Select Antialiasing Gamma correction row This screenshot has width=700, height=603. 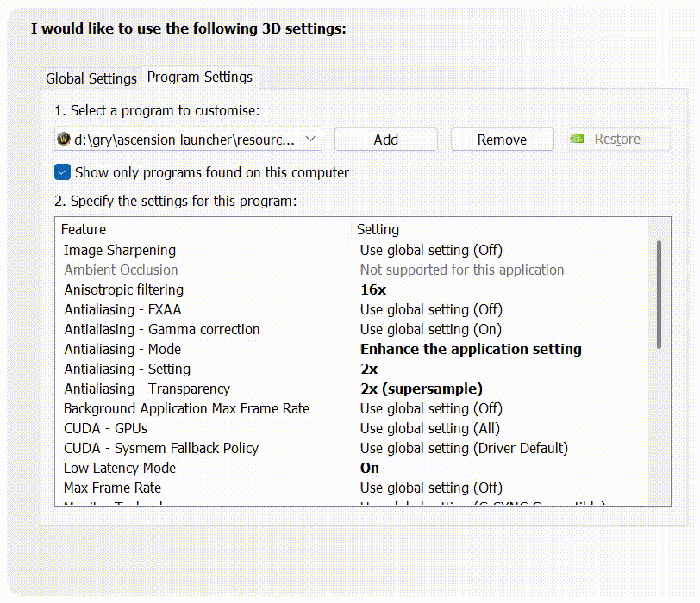[162, 329]
